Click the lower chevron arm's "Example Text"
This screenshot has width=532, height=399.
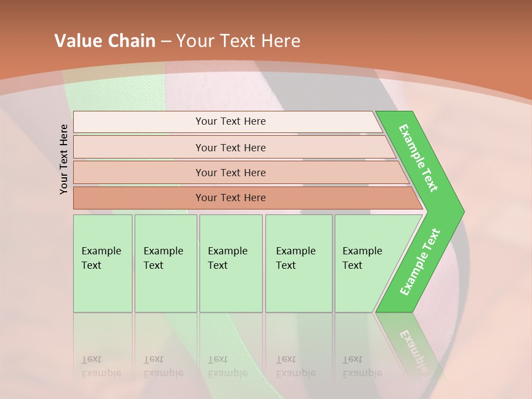(x=420, y=262)
